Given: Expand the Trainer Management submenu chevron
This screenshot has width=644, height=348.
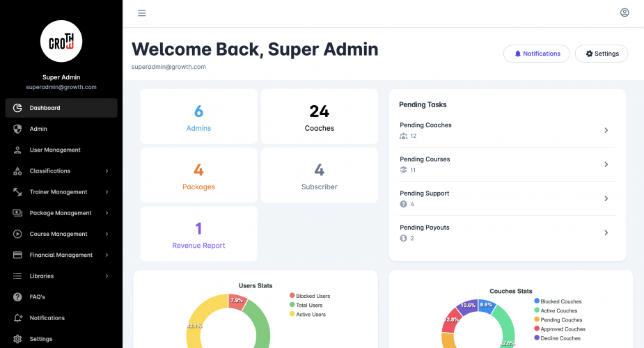Looking at the screenshot, I should (x=107, y=191).
